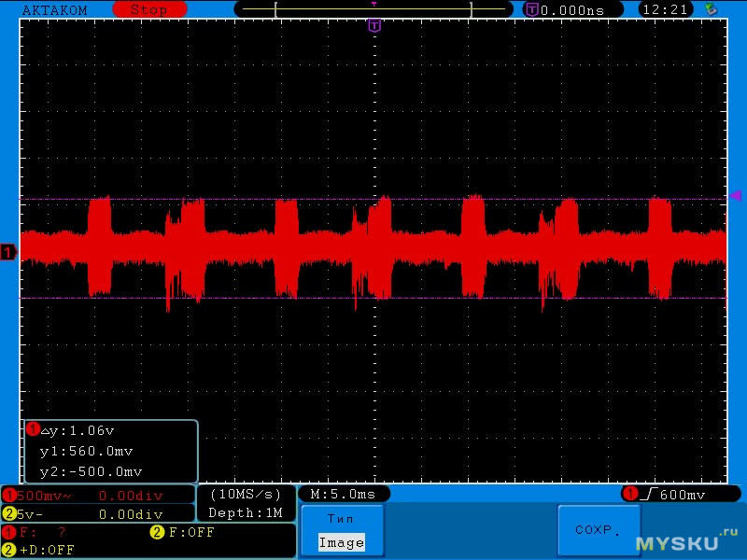This screenshot has width=747, height=560.
Task: Click the horizontal trigger time icon near 0.000ns
Action: 531,9
